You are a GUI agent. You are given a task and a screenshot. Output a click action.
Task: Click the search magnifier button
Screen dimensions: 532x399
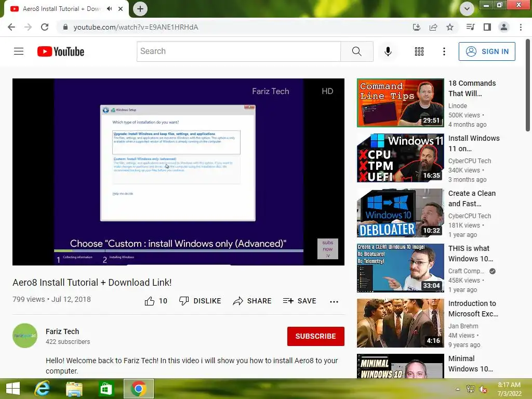(356, 51)
